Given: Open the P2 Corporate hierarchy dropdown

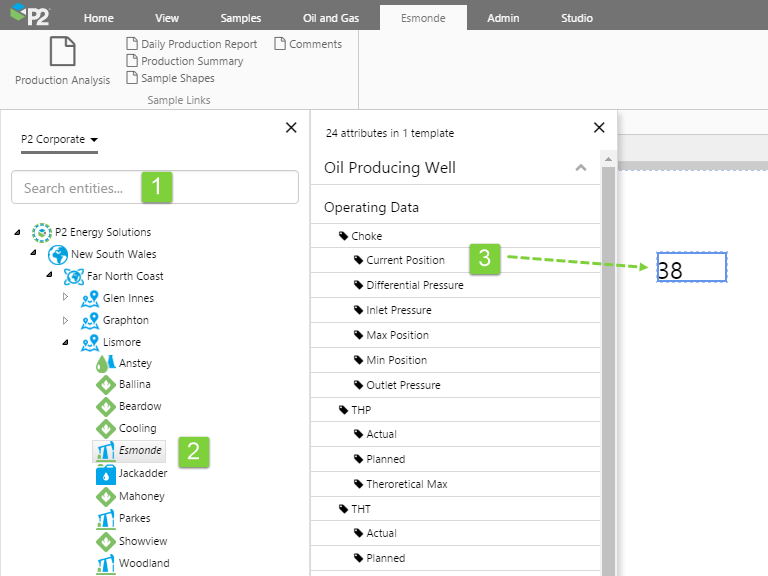Looking at the screenshot, I should pyautogui.click(x=60, y=140).
